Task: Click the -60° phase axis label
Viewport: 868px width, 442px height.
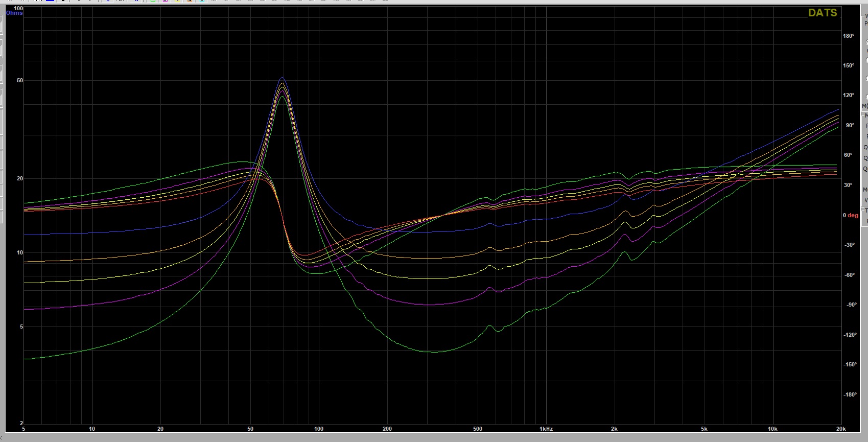Action: pos(849,275)
